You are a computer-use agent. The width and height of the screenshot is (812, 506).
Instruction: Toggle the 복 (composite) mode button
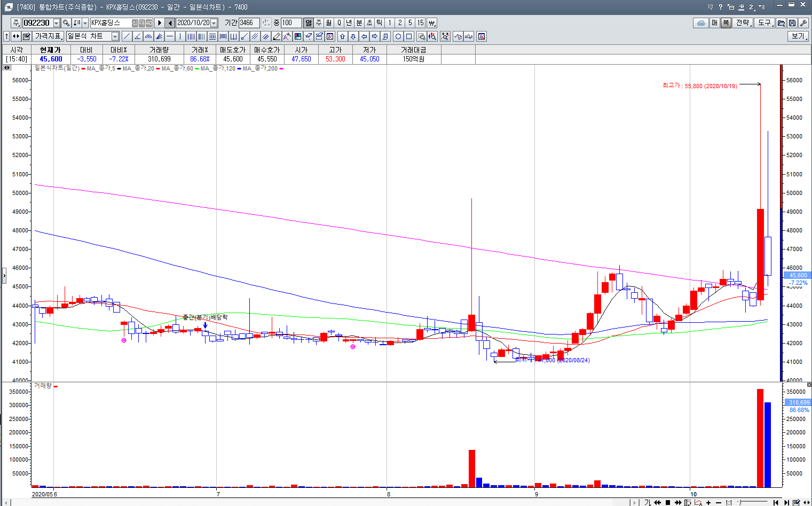[726, 23]
